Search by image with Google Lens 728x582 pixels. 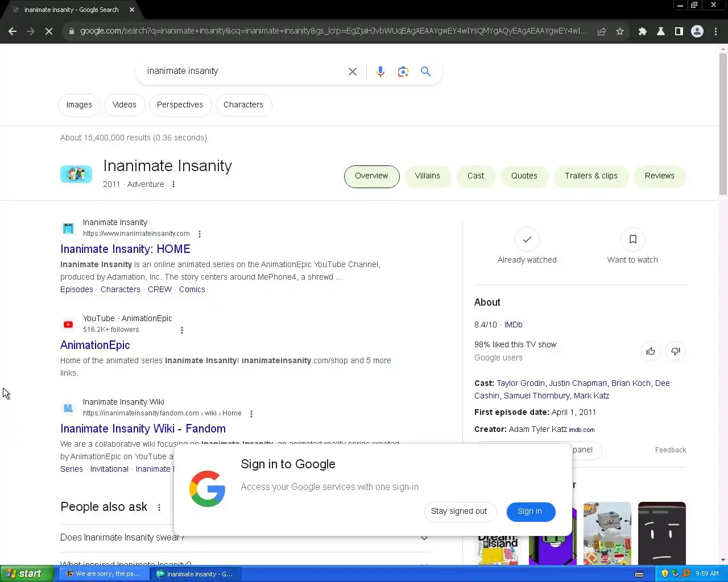[x=403, y=72]
